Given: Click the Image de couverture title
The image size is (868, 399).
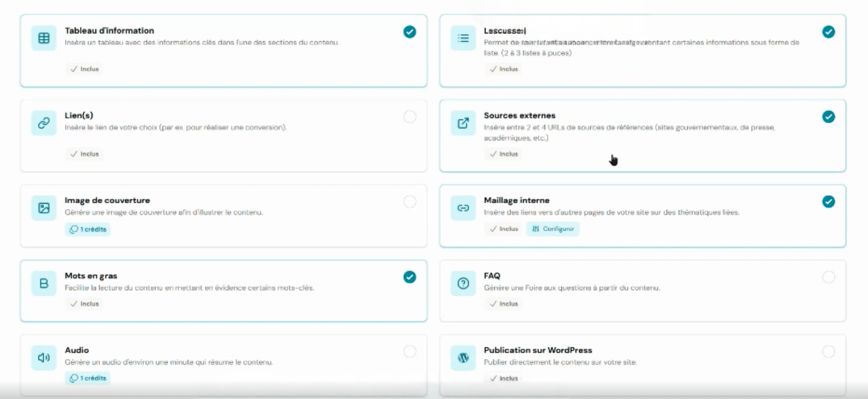Looking at the screenshot, I should tap(108, 200).
